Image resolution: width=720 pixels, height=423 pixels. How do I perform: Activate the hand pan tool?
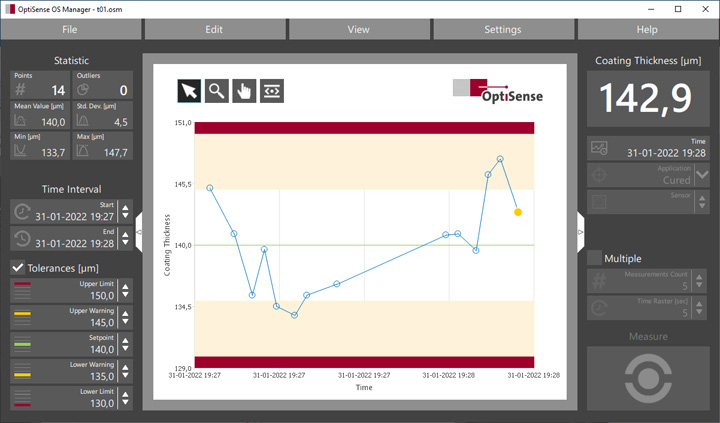(x=243, y=91)
